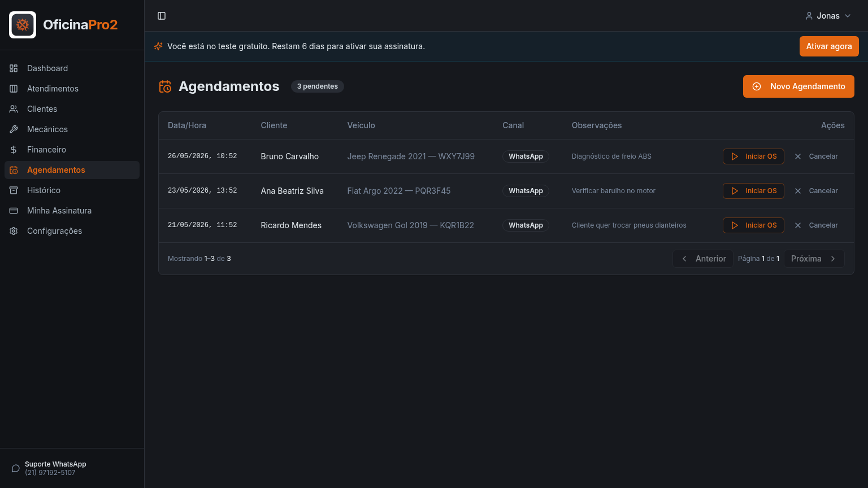The image size is (868, 488).
Task: Click the Volkswagen Gol 2019 vehicle cell
Action: [x=411, y=225]
